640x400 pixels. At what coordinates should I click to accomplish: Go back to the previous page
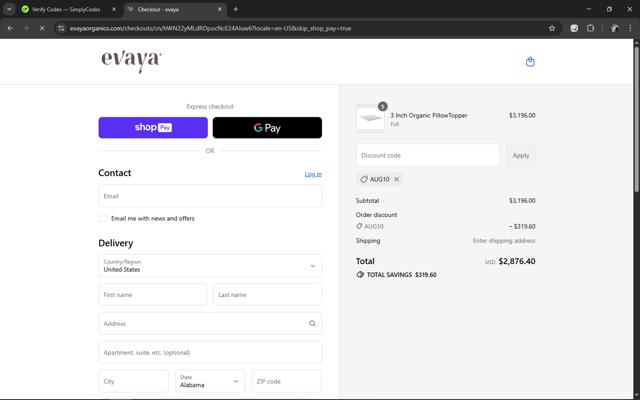tap(10, 28)
